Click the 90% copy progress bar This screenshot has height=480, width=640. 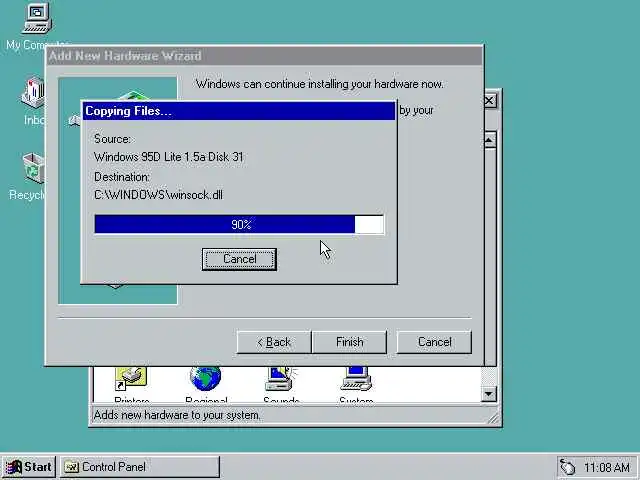239,224
